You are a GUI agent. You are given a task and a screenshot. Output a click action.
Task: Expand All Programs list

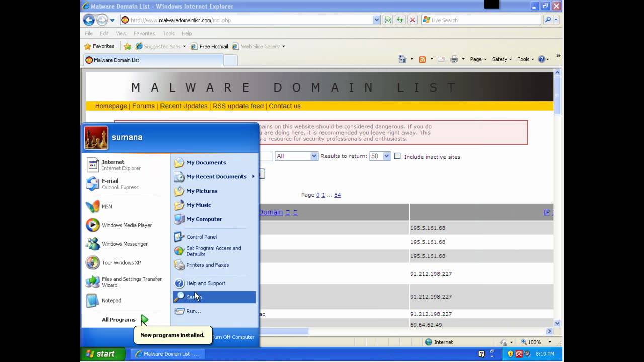click(125, 320)
